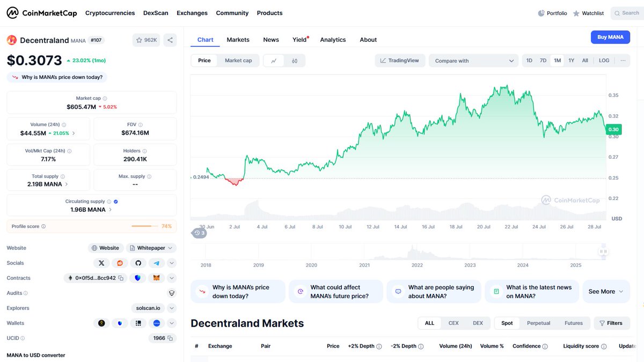644x362 pixels.
Task: Open GitHub social link
Action: [x=138, y=263]
